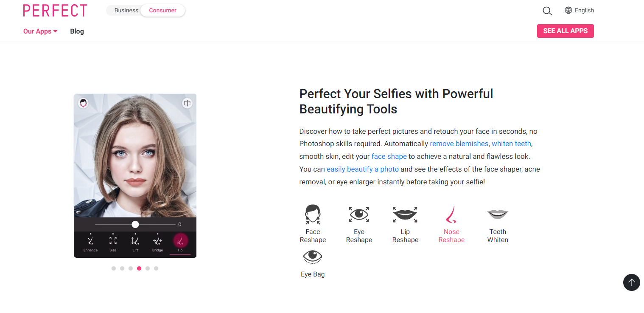Choose the Eye Bag icon
The height and width of the screenshot is (313, 644).
tap(313, 257)
